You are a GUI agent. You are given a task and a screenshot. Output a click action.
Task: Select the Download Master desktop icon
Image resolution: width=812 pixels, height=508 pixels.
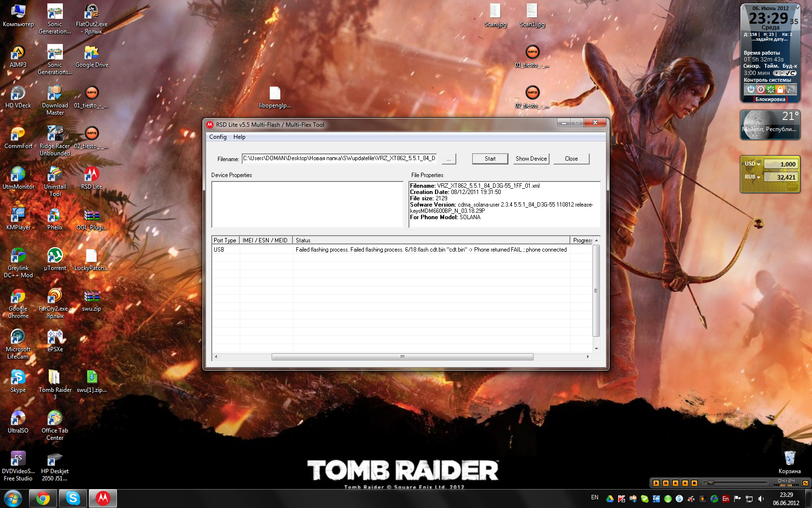55,101
